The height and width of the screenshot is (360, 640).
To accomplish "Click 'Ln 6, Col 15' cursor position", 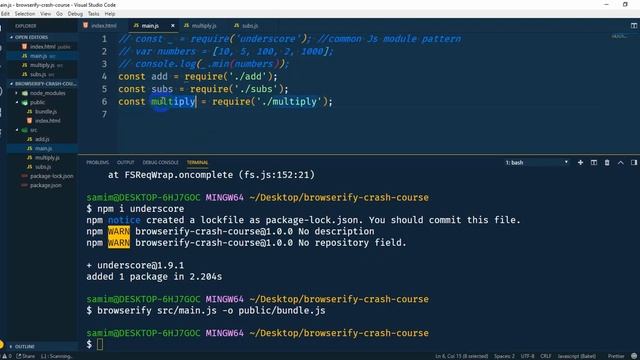I will click(461, 356).
